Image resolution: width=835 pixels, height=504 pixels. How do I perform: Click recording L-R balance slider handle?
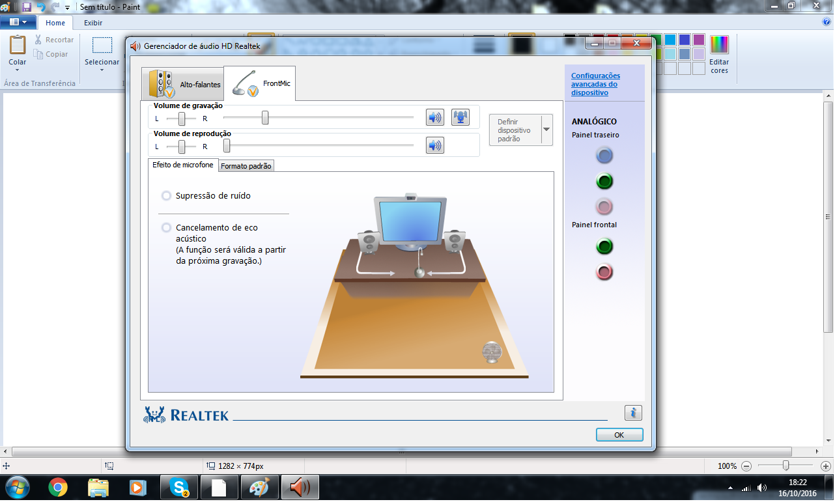pos(182,119)
